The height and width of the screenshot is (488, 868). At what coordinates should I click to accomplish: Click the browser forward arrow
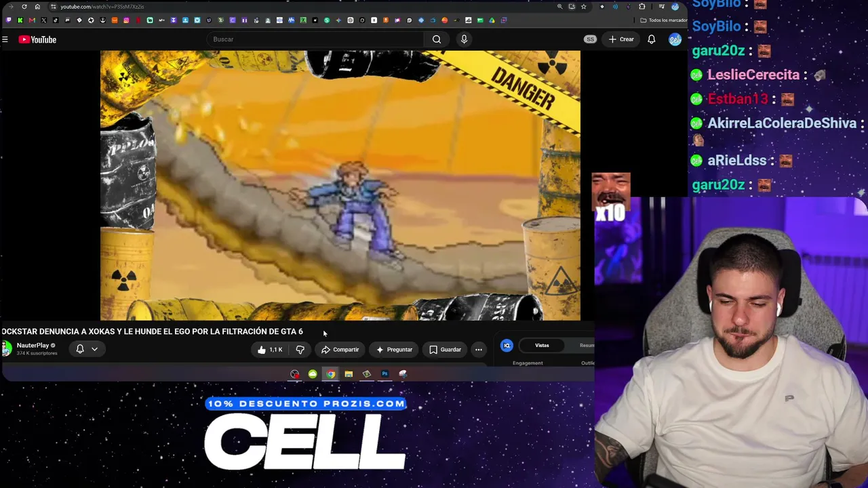(x=12, y=7)
